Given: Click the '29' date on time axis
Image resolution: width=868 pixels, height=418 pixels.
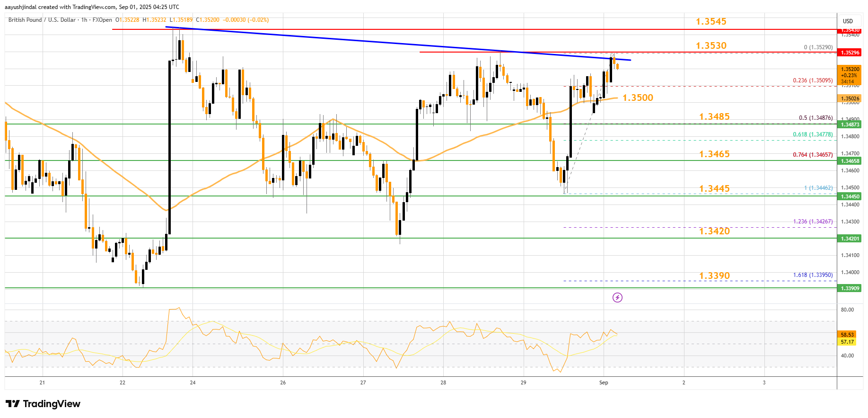Looking at the screenshot, I should 523,382.
